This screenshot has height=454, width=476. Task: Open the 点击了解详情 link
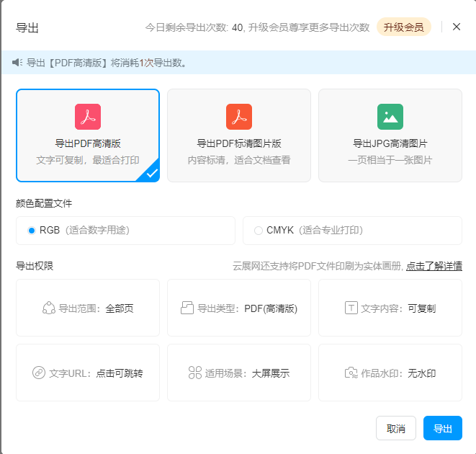point(434,266)
